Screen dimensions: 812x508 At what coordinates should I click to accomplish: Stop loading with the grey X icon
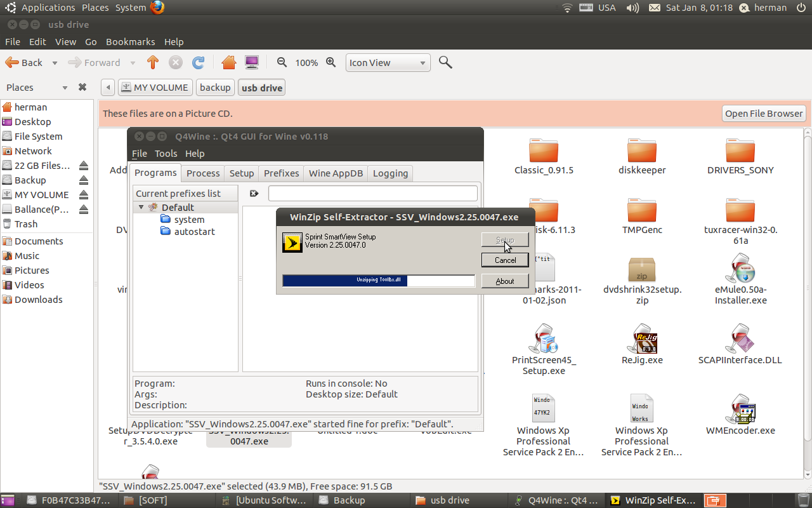[176, 62]
